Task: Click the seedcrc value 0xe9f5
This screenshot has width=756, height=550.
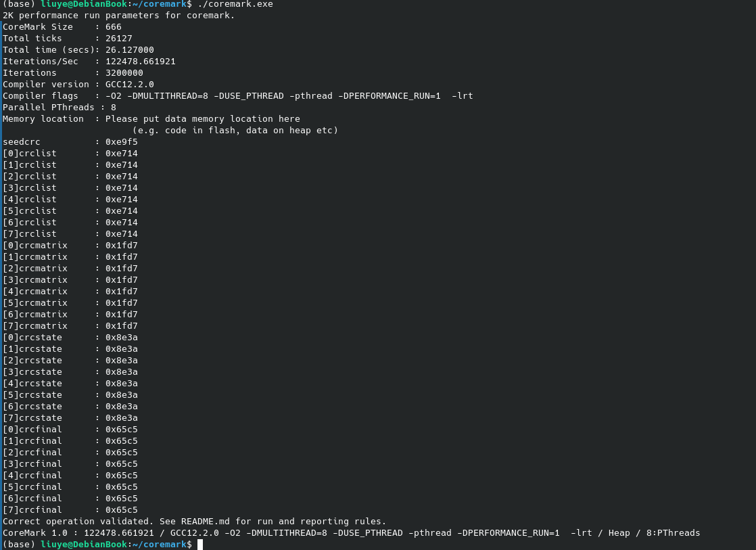Action: 121,142
